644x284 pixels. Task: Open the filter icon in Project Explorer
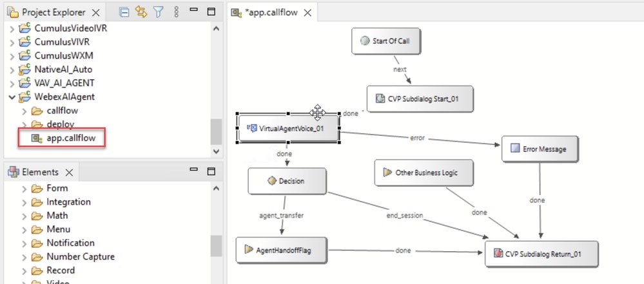pos(159,12)
